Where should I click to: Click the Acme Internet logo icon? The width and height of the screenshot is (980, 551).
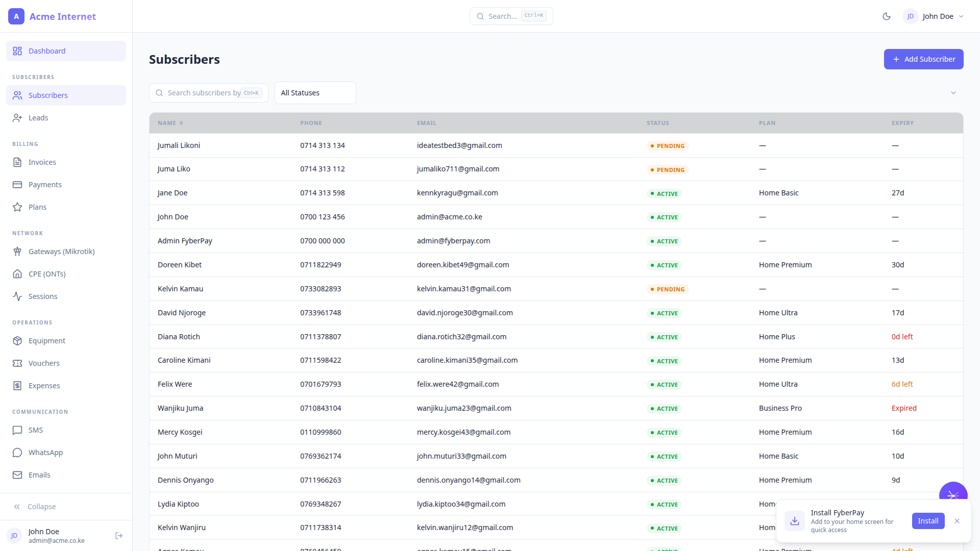click(16, 16)
